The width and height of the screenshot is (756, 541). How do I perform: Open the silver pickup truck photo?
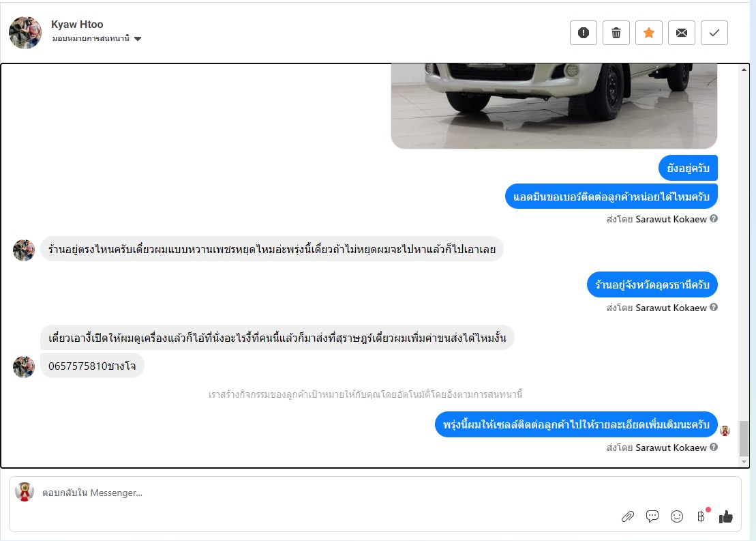(554, 106)
